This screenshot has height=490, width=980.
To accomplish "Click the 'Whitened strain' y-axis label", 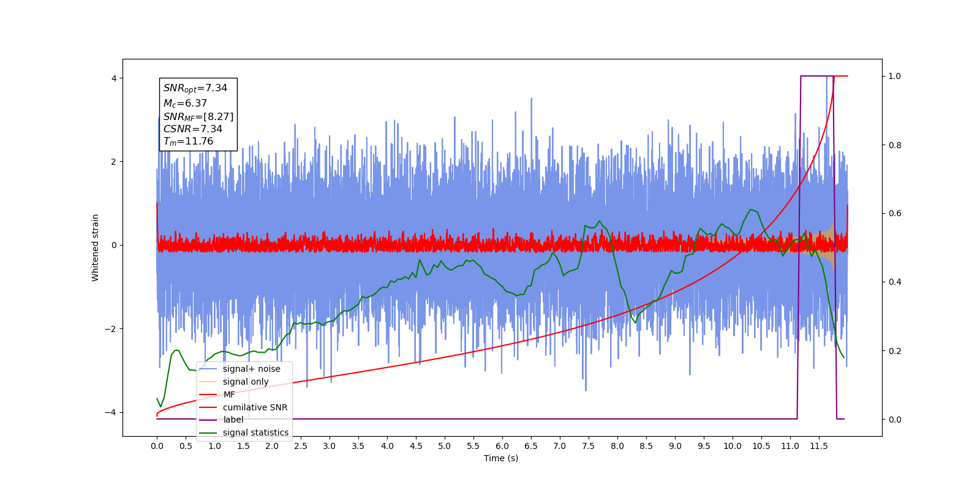I will pyautogui.click(x=96, y=247).
